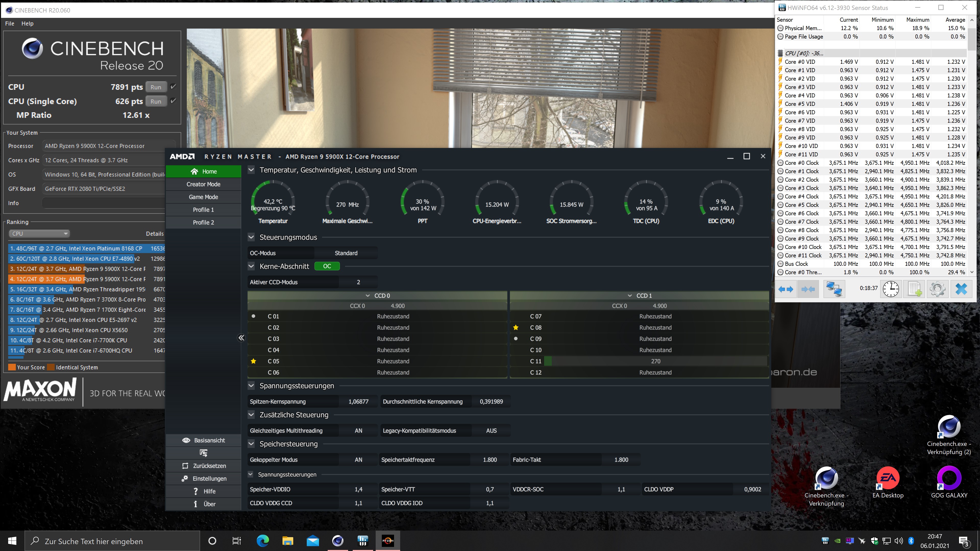Toggle the CPU test checkbox
Image resolution: width=980 pixels, height=551 pixels.
tap(174, 87)
